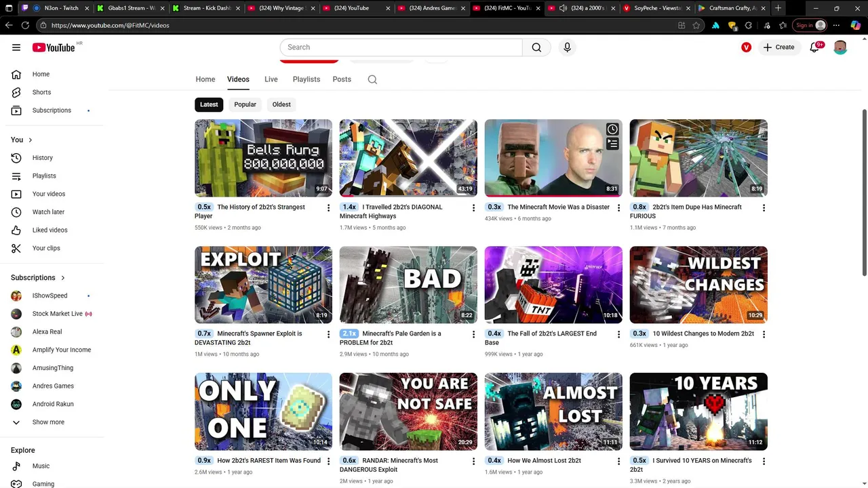Select the Oldest filter chip

click(281, 104)
